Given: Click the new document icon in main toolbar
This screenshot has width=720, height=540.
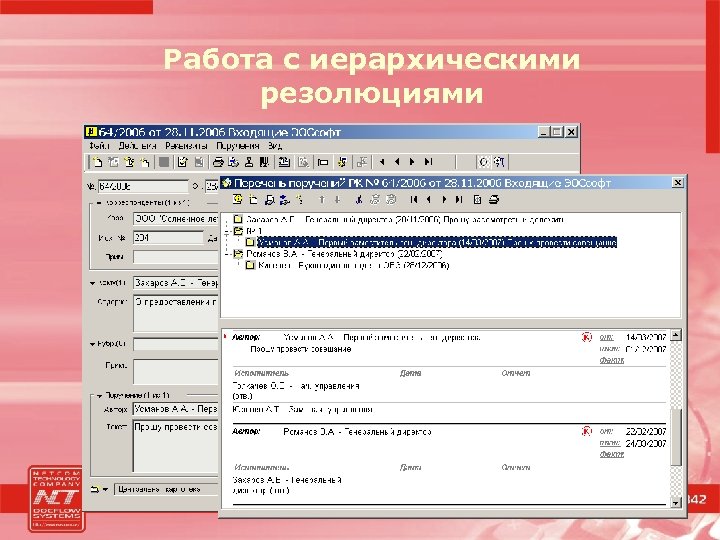Looking at the screenshot, I should [x=97, y=162].
